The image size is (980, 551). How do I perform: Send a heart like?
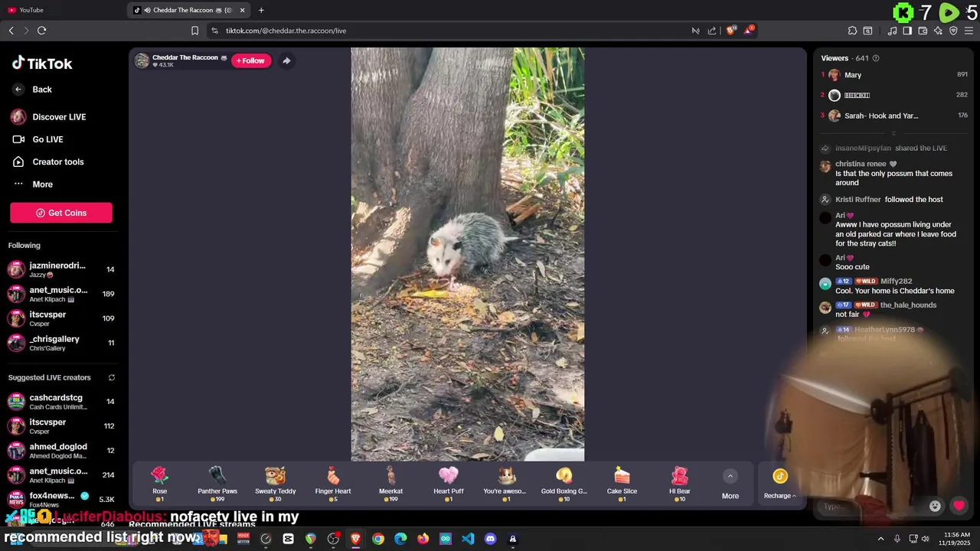tap(959, 506)
